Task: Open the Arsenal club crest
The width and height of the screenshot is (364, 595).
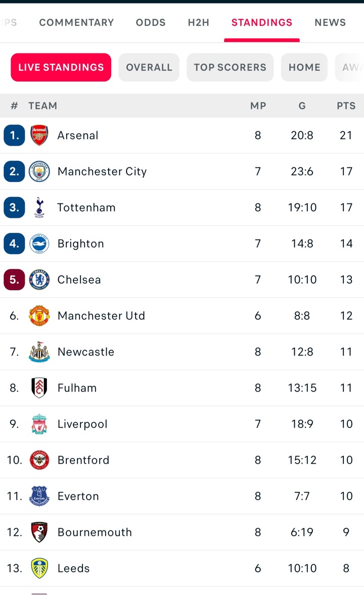Action: click(39, 135)
